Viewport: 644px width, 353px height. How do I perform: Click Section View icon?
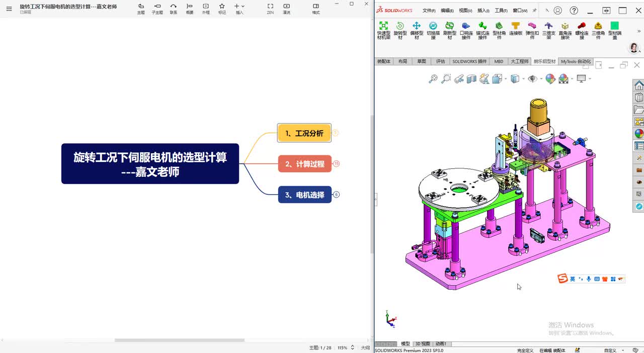click(471, 78)
